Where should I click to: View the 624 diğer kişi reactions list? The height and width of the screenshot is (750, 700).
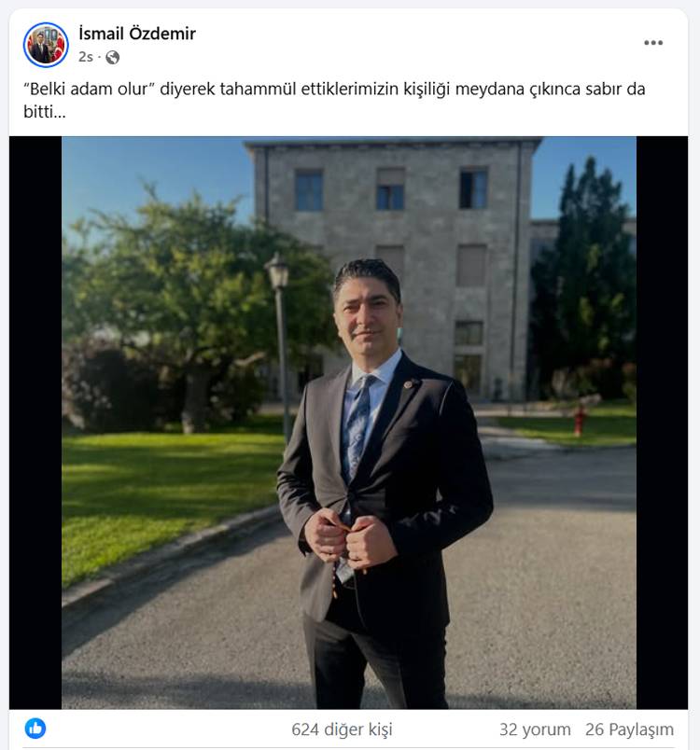[x=342, y=729]
